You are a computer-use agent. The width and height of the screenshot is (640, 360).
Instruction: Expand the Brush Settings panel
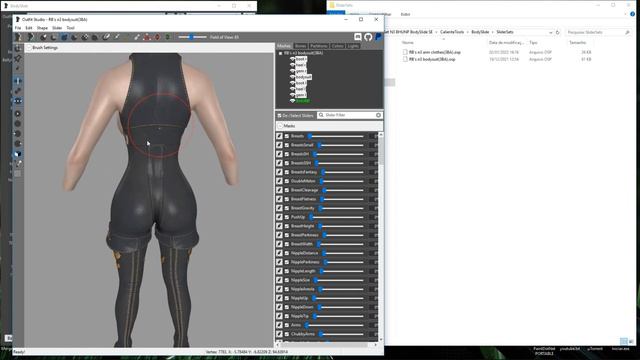[x=29, y=48]
